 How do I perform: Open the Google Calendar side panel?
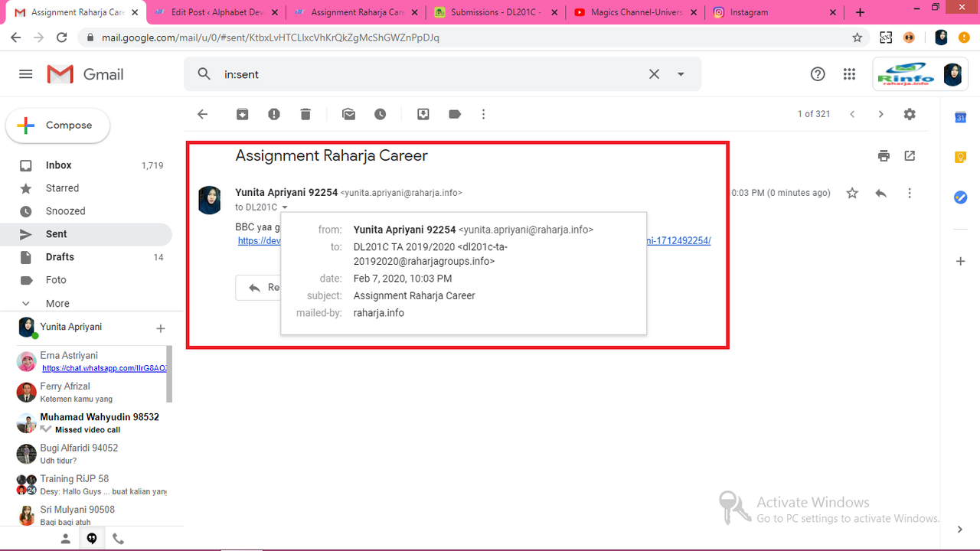(960, 117)
